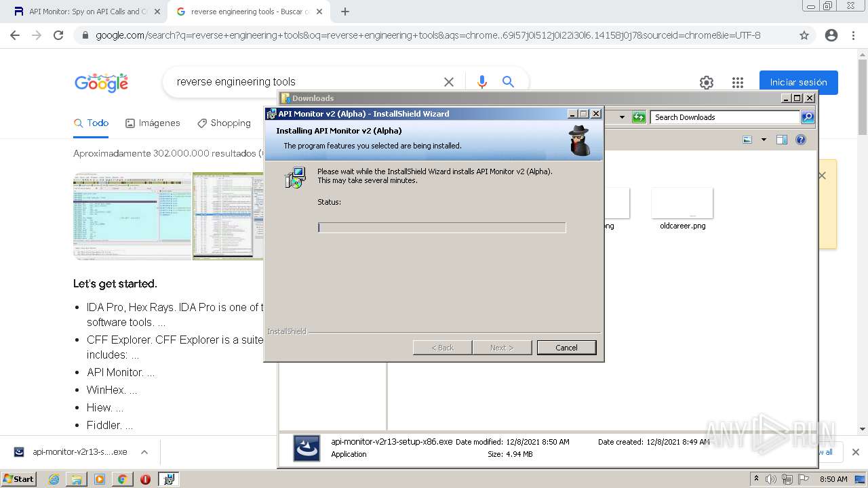Select the Imágenes results tab
Viewport: 868px width, 488px height.
click(x=153, y=123)
